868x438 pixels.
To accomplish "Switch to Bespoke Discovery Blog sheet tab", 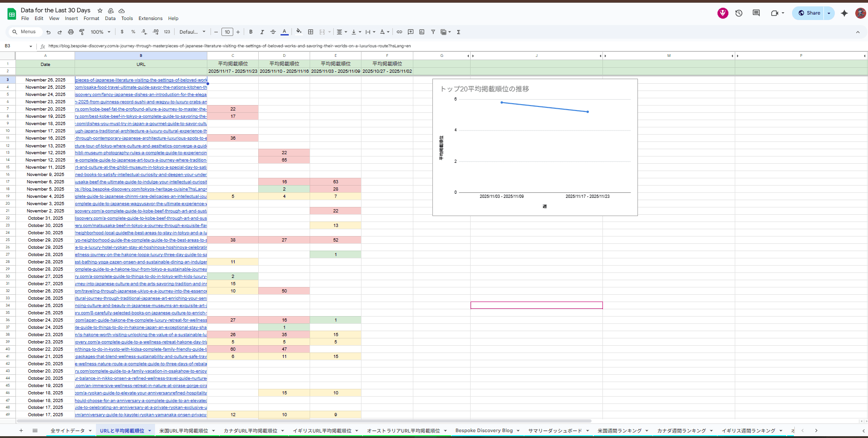I will (x=484, y=430).
